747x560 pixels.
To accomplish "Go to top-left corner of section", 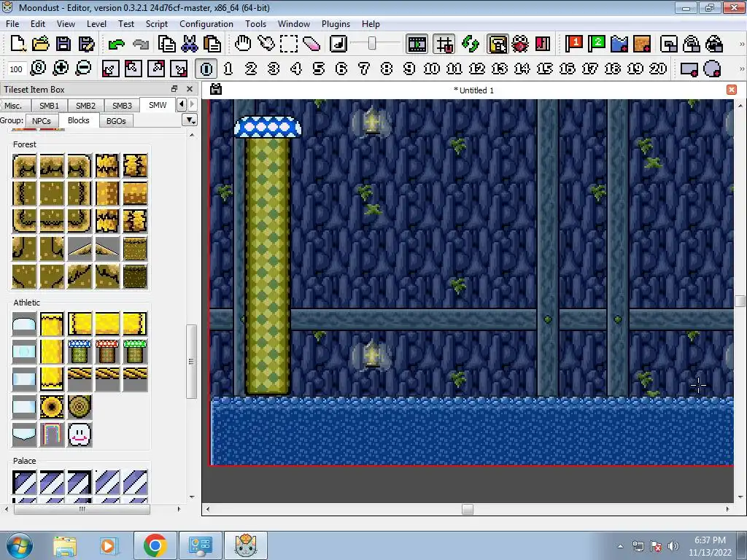I will 133,69.
